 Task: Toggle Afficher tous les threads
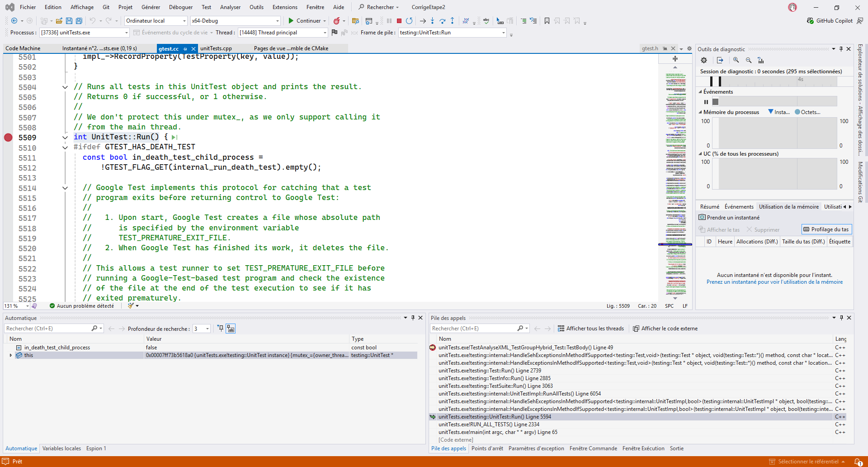click(590, 329)
